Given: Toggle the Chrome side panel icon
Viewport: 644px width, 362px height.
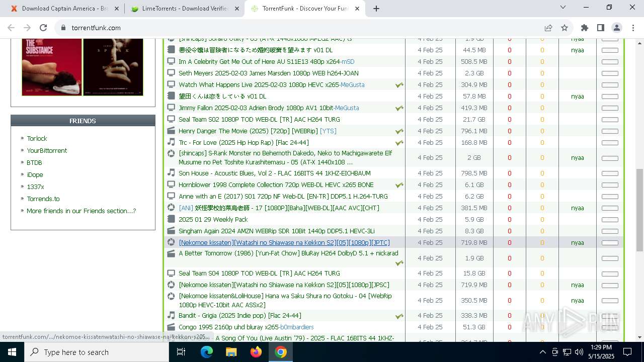Looking at the screenshot, I should click(600, 28).
